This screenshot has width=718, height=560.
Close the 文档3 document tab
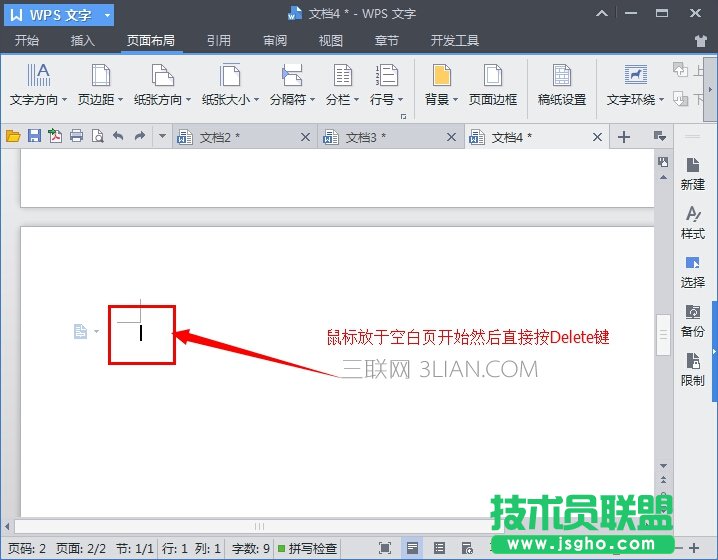tap(451, 137)
